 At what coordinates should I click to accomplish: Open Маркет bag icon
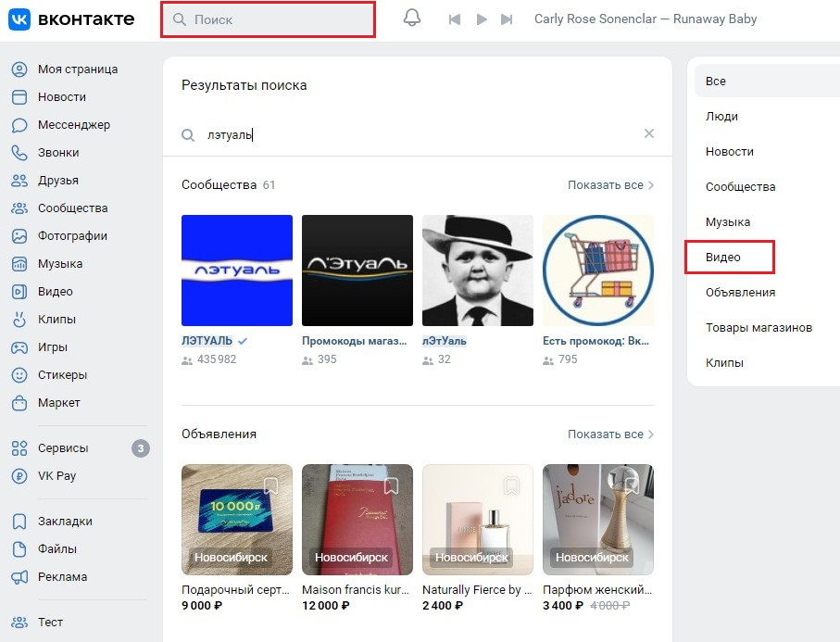[x=19, y=402]
